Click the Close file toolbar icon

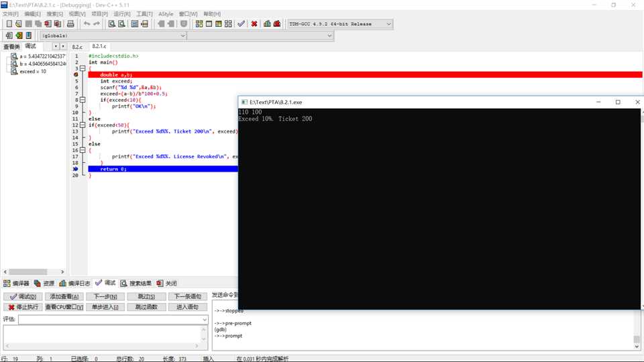click(x=48, y=24)
